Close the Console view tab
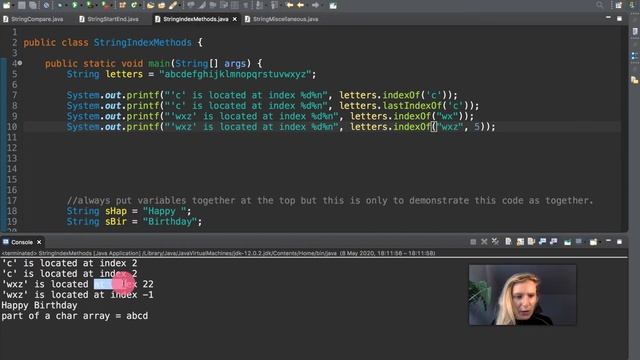Image resolution: width=640 pixels, height=360 pixels. click(x=39, y=242)
